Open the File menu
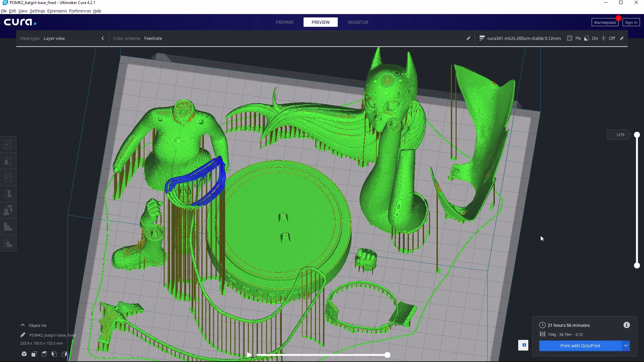The image size is (644, 362). (x=4, y=11)
